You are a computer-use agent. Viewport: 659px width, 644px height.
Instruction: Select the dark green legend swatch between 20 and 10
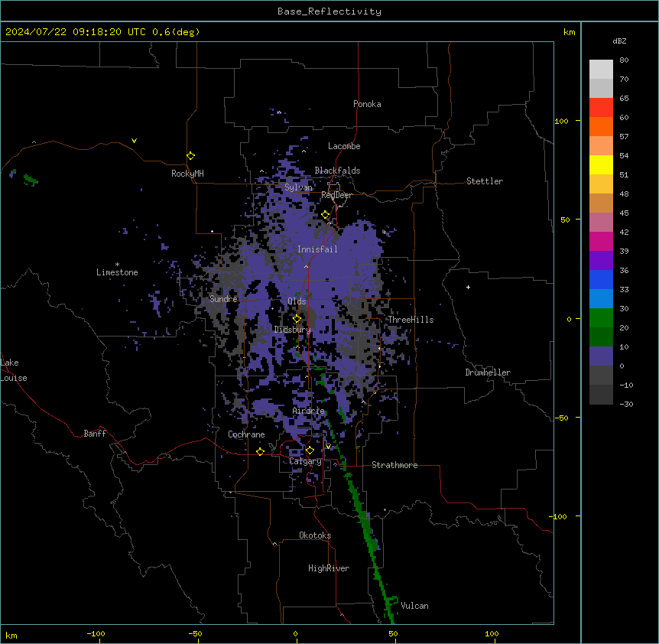(x=601, y=337)
